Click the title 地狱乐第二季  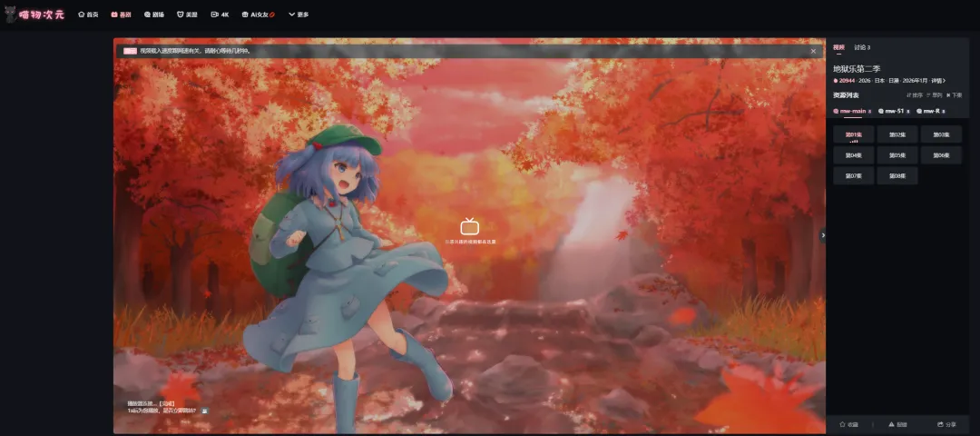[857, 69]
